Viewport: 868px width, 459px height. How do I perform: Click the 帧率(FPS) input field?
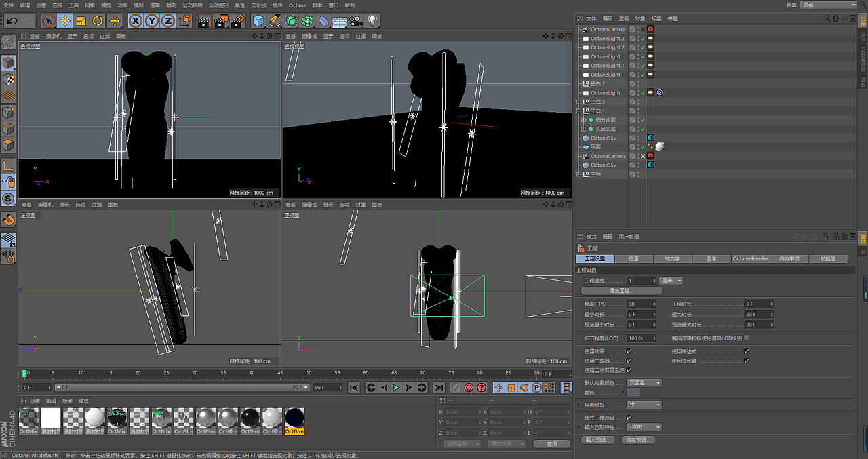point(642,304)
